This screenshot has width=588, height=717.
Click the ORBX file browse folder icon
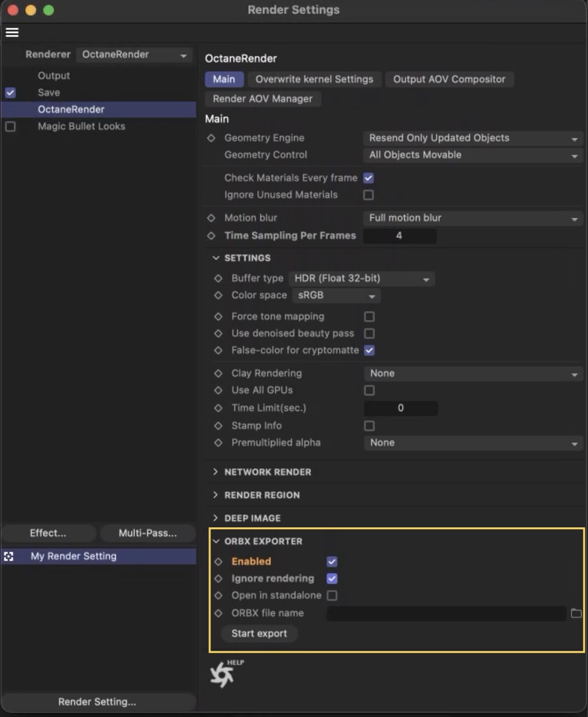576,613
